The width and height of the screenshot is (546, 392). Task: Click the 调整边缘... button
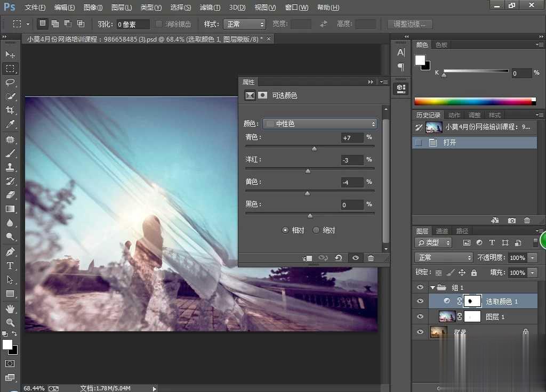409,24
